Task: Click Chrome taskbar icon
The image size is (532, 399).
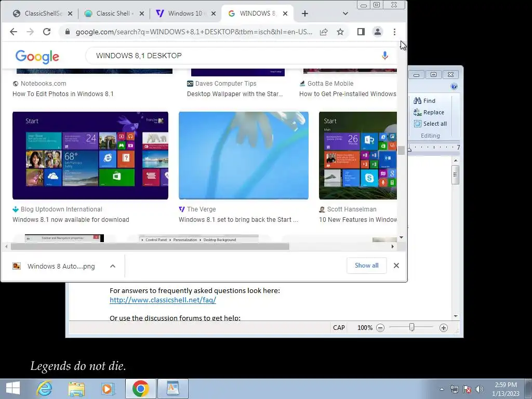Action: click(x=140, y=389)
